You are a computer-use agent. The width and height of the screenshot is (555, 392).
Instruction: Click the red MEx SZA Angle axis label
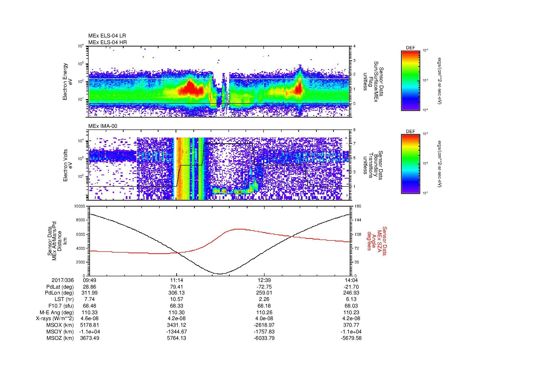pos(377,241)
